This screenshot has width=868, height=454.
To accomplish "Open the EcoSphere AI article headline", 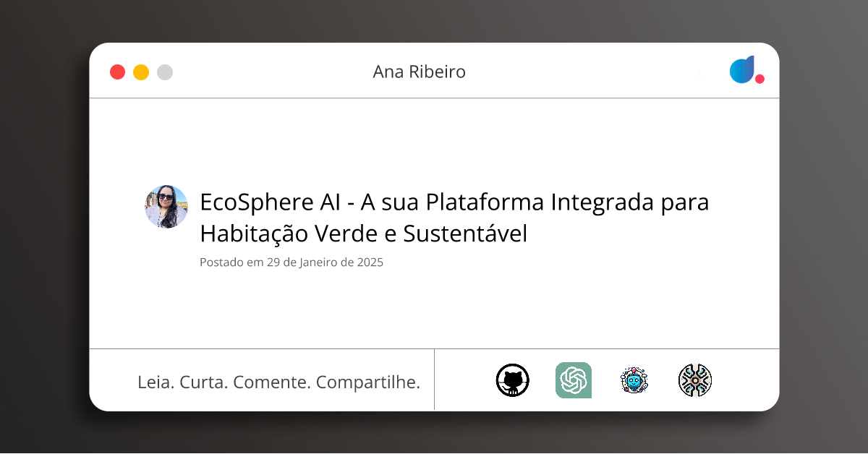I will click(454, 218).
